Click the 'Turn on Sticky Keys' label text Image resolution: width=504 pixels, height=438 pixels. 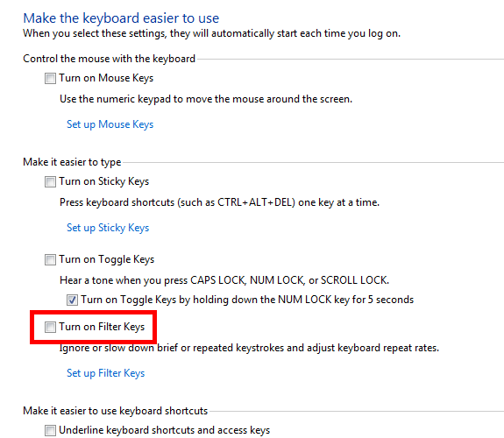tap(103, 181)
